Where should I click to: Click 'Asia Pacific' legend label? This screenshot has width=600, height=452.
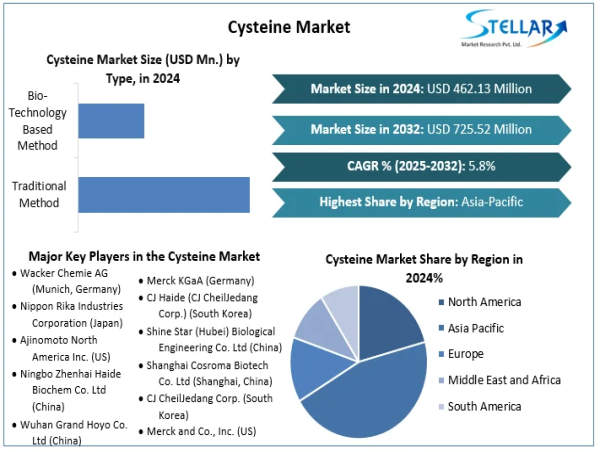point(476,328)
